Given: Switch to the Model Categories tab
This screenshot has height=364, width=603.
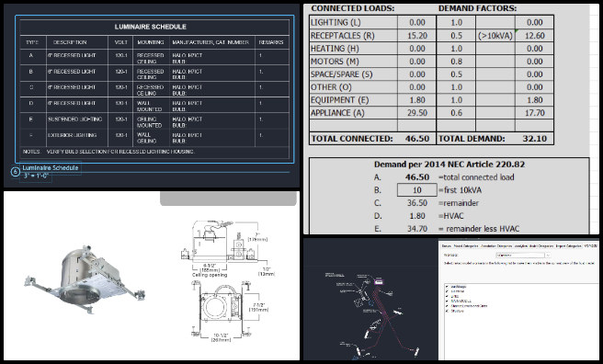Looking at the screenshot, I should (466, 246).
